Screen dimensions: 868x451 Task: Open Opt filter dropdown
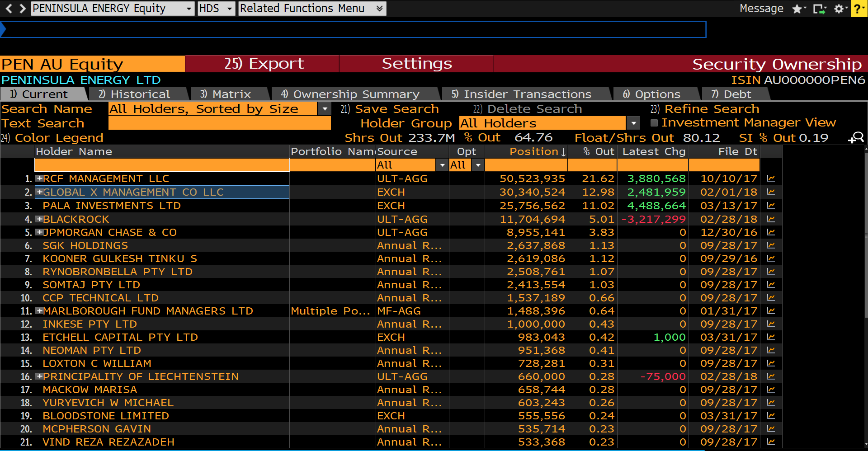478,165
